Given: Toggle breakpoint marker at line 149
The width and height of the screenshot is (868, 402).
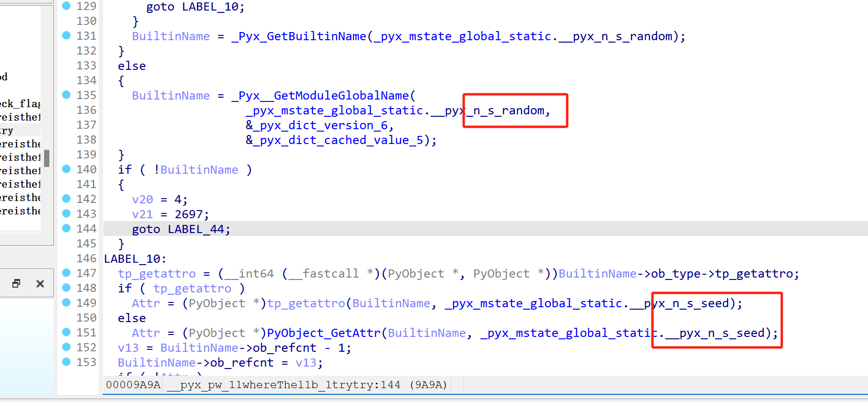Looking at the screenshot, I should 67,302.
